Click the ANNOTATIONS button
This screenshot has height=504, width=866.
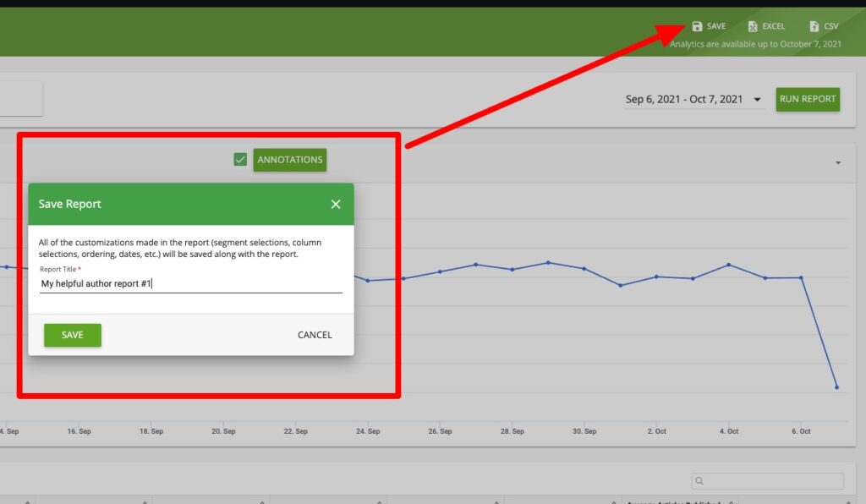click(x=290, y=160)
